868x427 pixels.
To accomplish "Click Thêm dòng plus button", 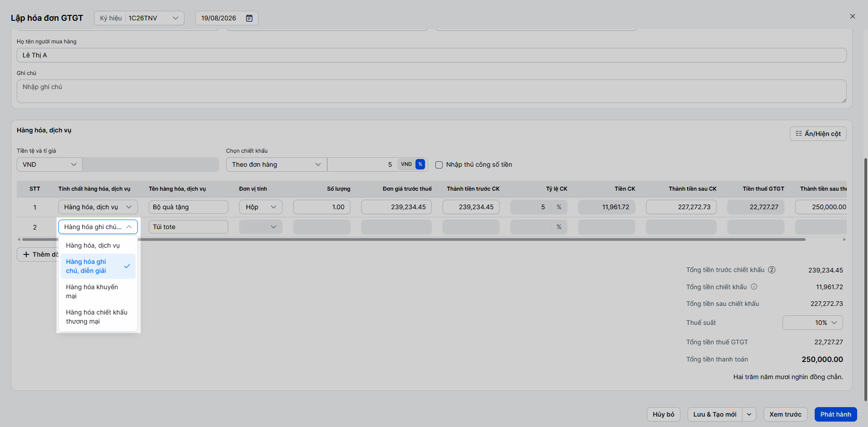I will (38, 254).
